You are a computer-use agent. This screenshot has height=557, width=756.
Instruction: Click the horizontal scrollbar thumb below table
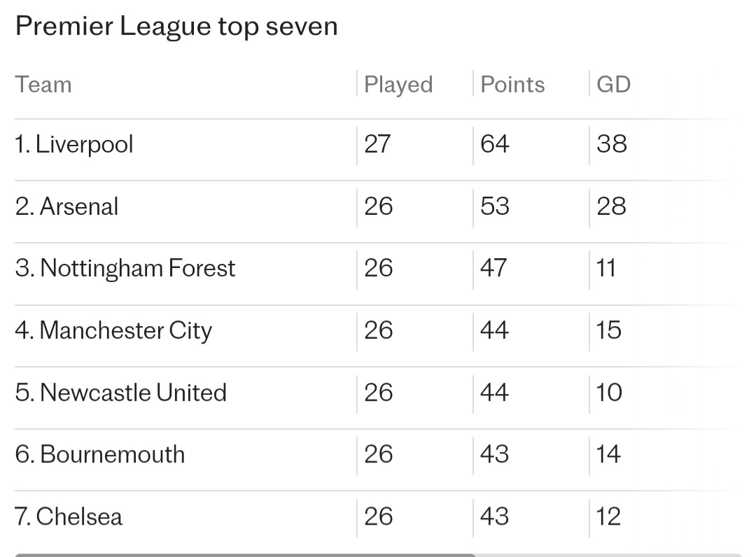[x=245, y=555]
